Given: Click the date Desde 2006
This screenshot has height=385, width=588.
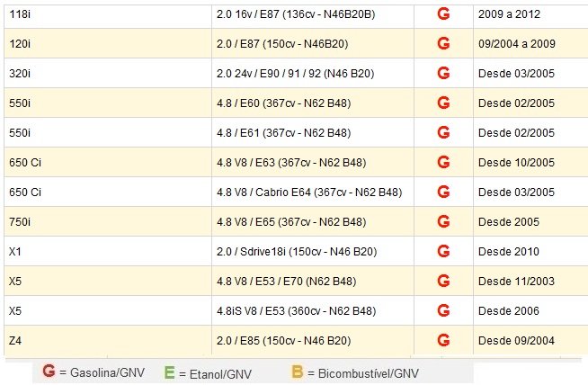Looking at the screenshot, I should [x=509, y=310].
